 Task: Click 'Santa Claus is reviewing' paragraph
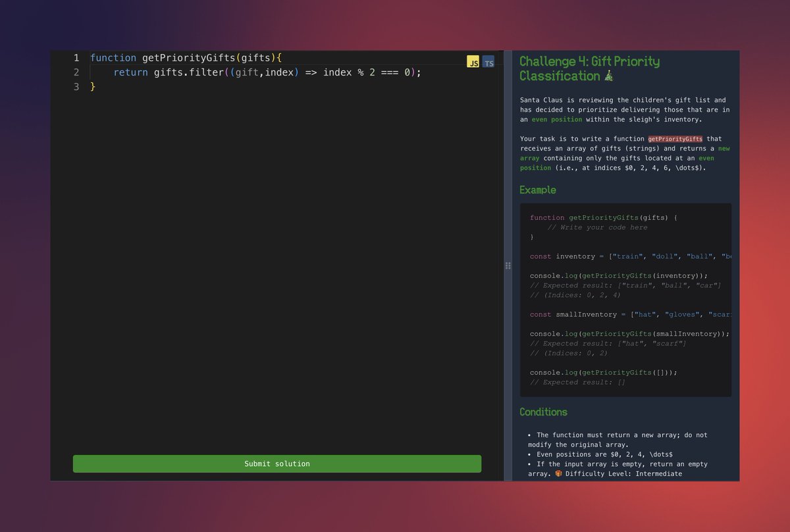[625, 110]
